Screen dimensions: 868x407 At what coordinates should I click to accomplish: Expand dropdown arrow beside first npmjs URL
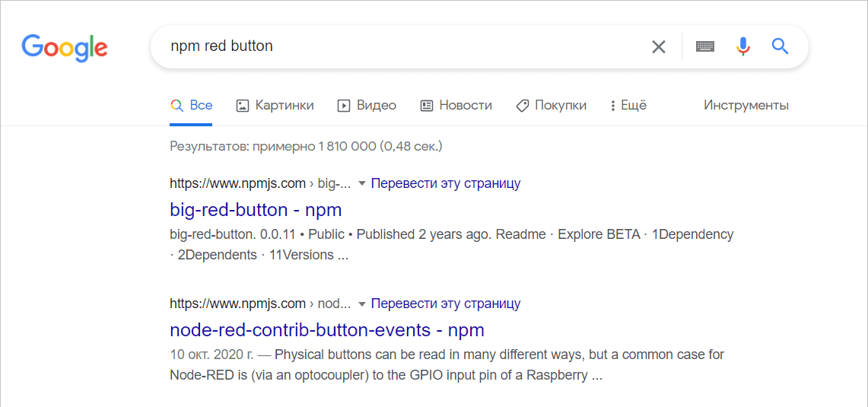[362, 183]
